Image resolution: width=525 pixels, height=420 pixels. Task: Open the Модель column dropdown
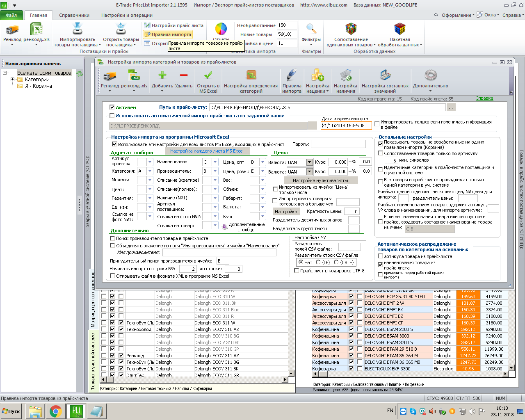click(150, 180)
